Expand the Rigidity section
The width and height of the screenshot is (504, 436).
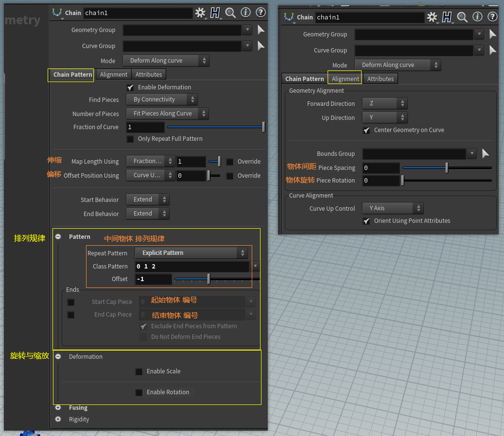click(58, 419)
